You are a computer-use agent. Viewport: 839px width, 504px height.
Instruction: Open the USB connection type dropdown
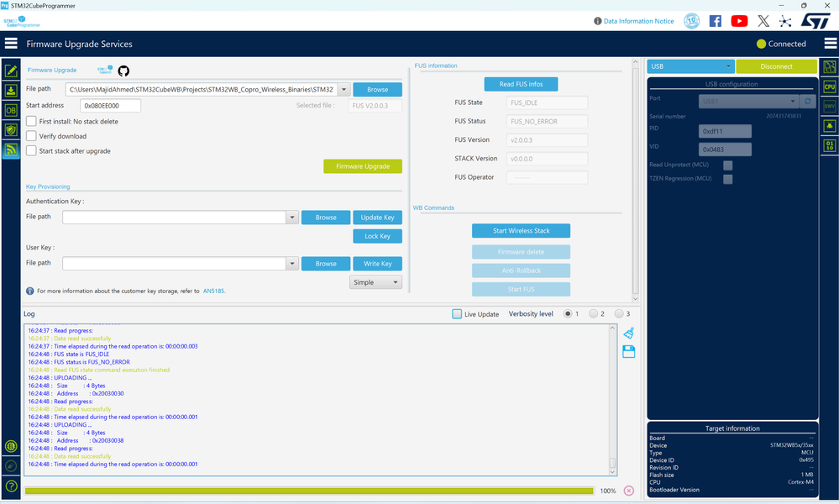point(691,66)
